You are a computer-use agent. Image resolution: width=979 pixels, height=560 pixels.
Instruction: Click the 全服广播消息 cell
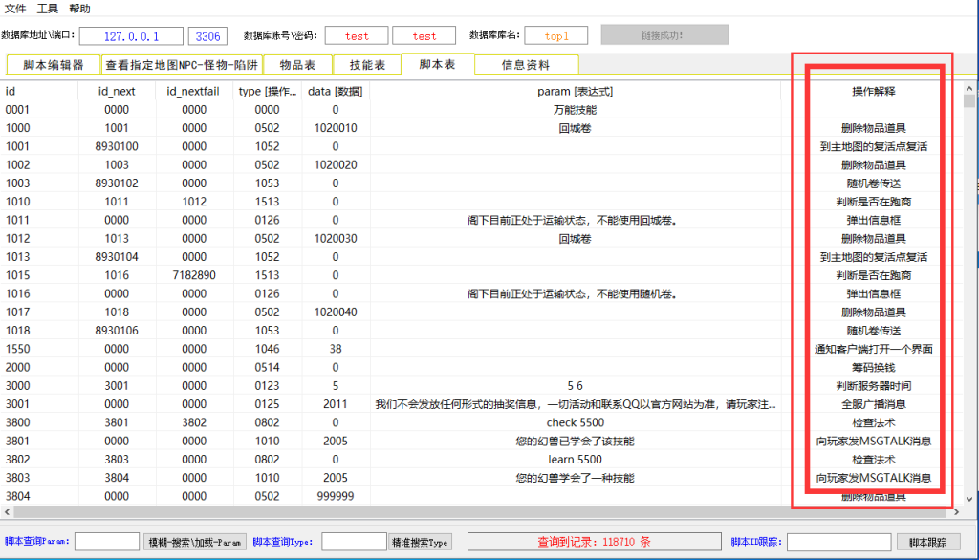(874, 404)
